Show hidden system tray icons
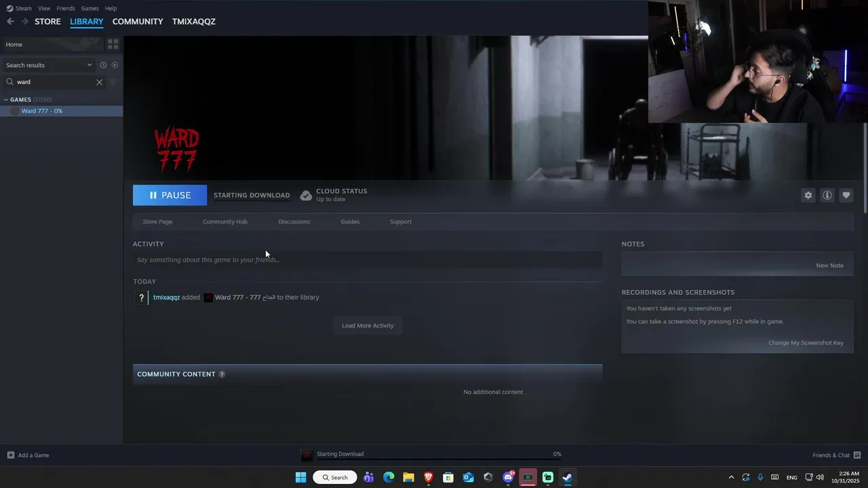Viewport: 868px width, 488px height. pos(731,477)
